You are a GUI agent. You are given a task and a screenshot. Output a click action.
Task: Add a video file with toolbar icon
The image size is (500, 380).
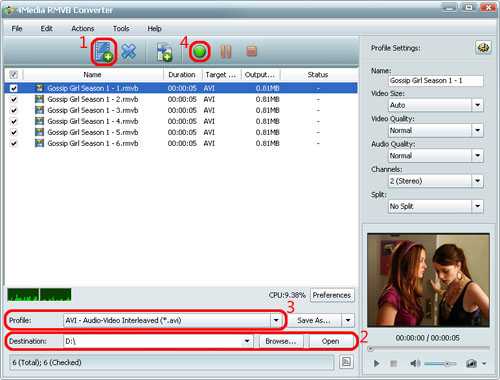(104, 52)
